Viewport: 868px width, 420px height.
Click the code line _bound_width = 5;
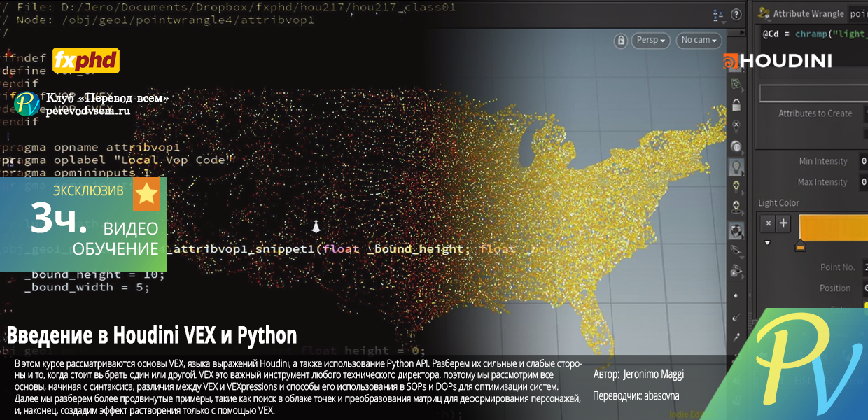pos(88,287)
